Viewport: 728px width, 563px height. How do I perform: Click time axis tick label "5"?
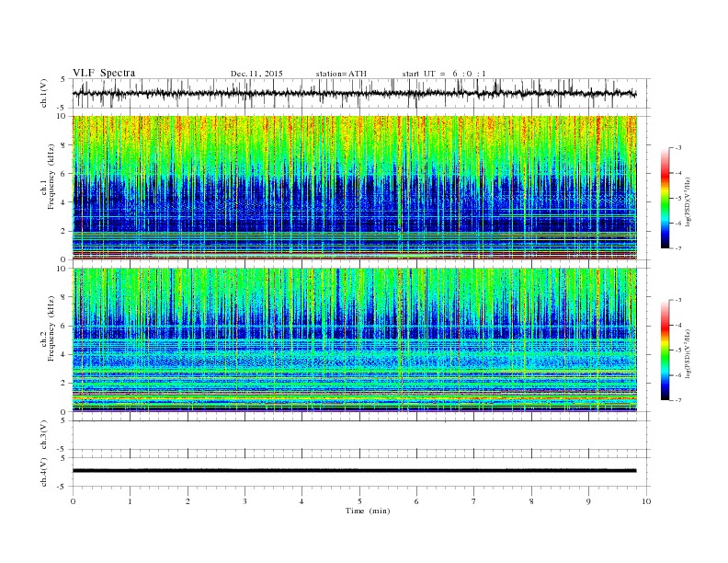[x=359, y=501]
